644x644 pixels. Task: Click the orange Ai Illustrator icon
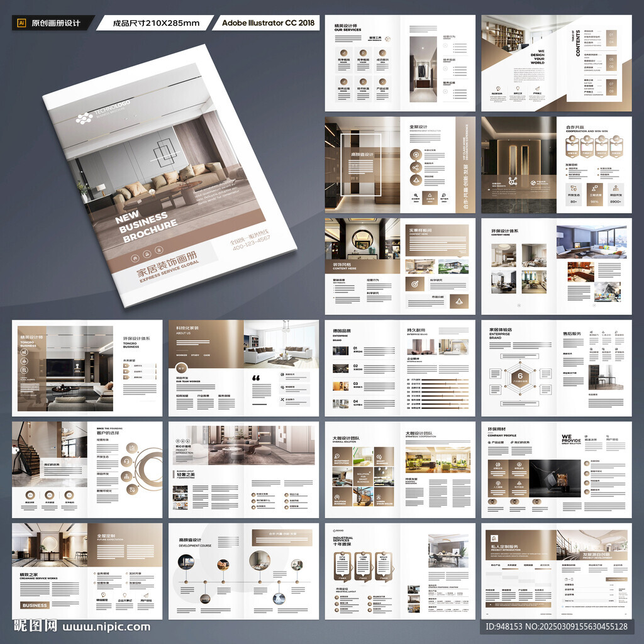22,23
